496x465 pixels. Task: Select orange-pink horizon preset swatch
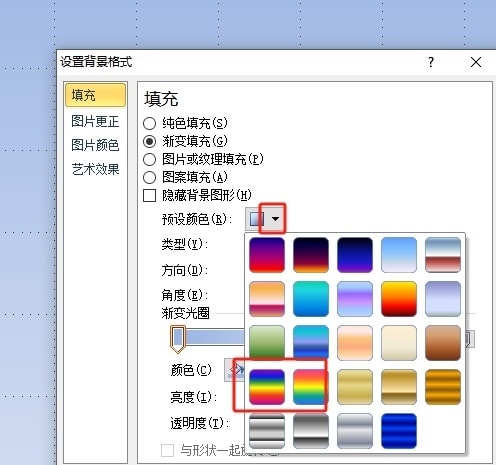(x=267, y=299)
